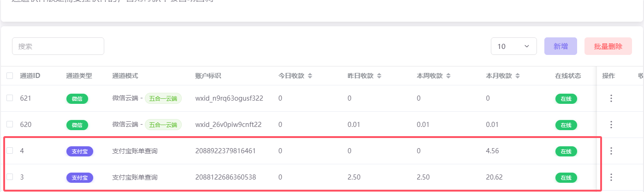Click the 微信 tag in row 620
The height and width of the screenshot is (192, 644).
[77, 125]
